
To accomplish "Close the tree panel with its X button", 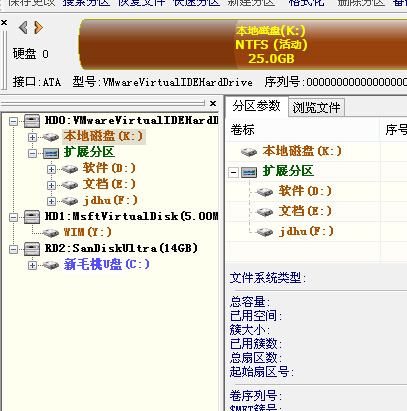I will coord(213,103).
